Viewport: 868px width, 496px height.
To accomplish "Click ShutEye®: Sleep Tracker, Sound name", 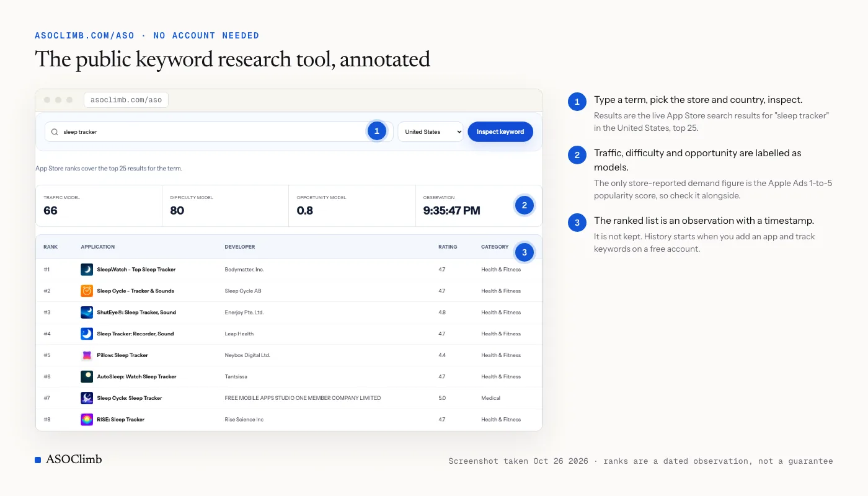I will coord(136,312).
